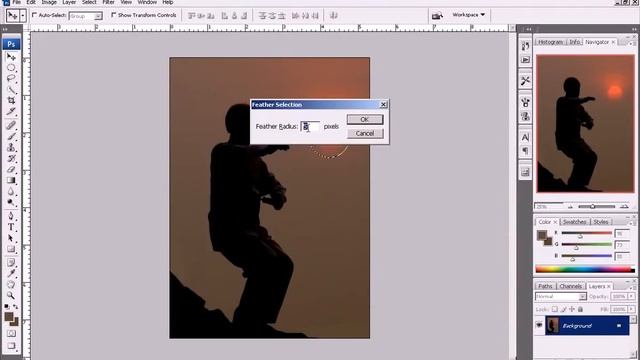This screenshot has width=640, height=360.
Task: Select the Crop tool
Action: click(11, 100)
